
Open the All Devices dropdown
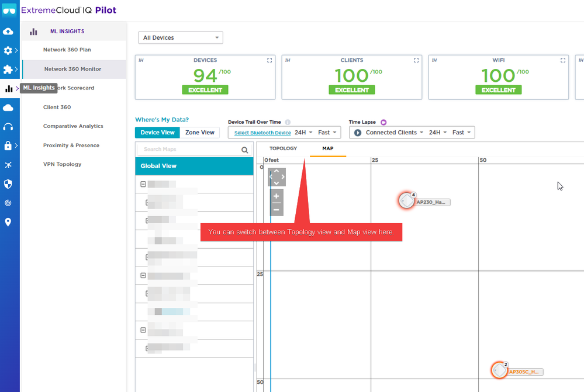click(x=180, y=38)
